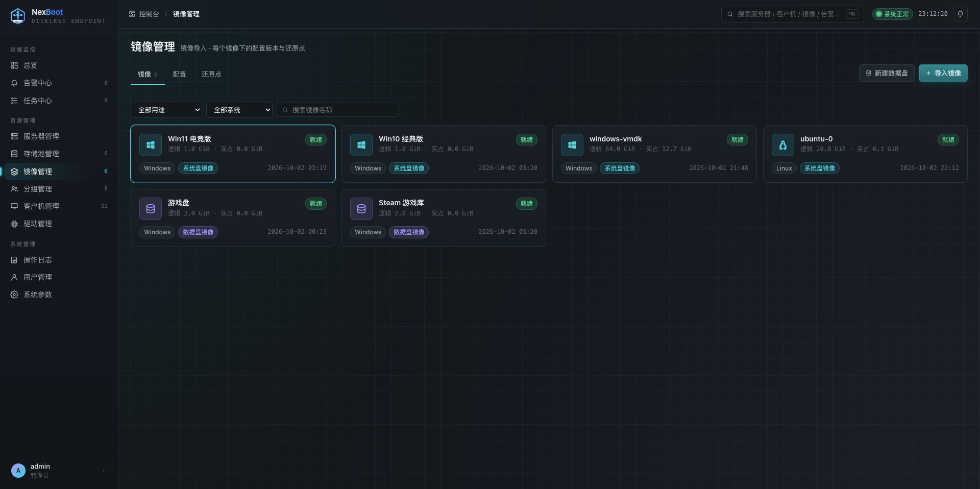Click the Linux tag on ubuntu-0 card
This screenshot has width=980, height=489.
pos(784,168)
